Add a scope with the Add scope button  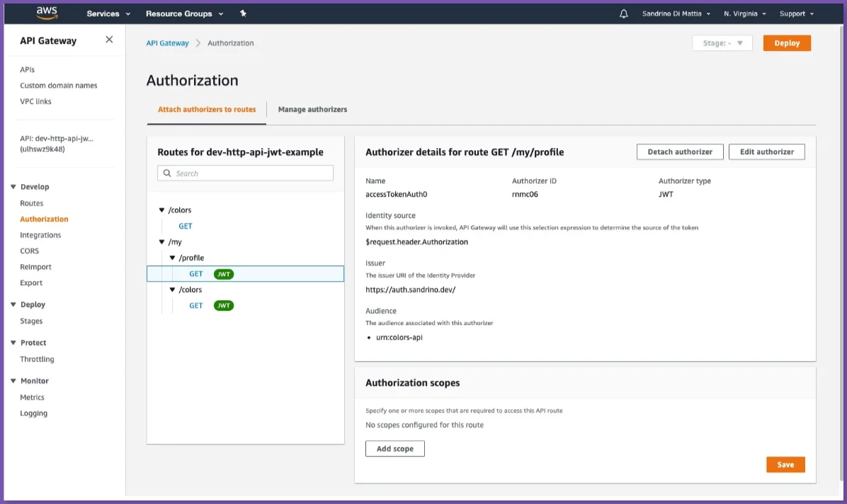coord(394,448)
